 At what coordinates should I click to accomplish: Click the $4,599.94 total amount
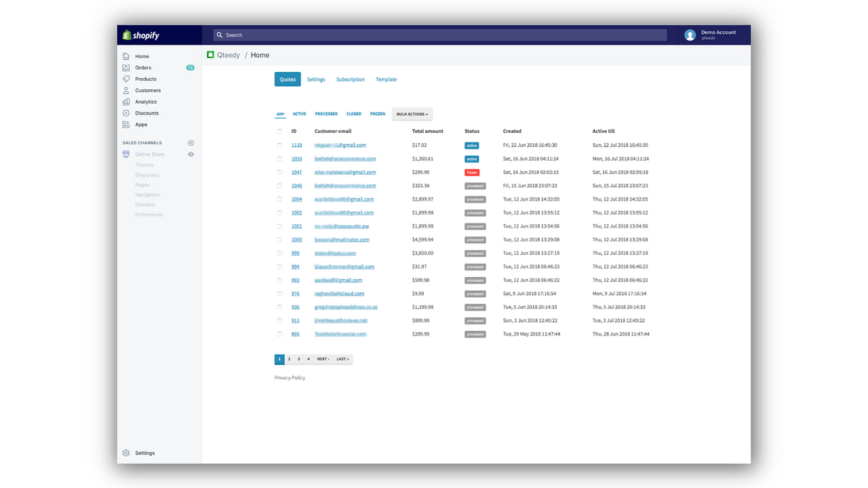pos(422,239)
